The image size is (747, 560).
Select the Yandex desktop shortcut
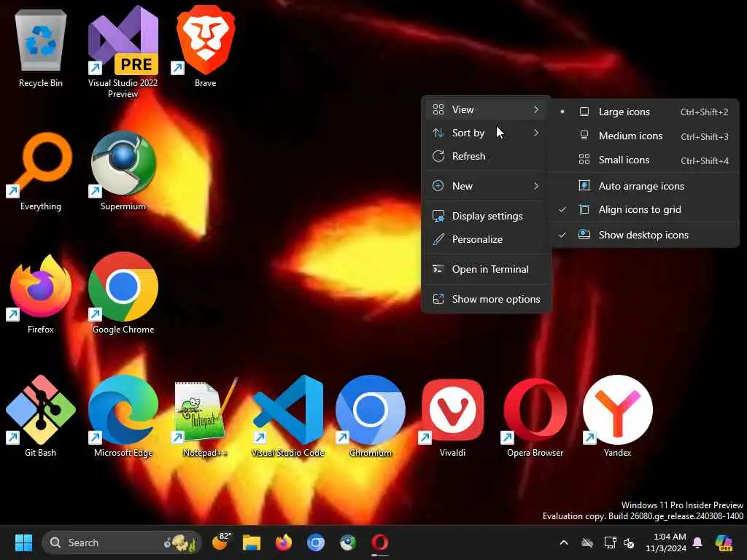[x=617, y=416]
